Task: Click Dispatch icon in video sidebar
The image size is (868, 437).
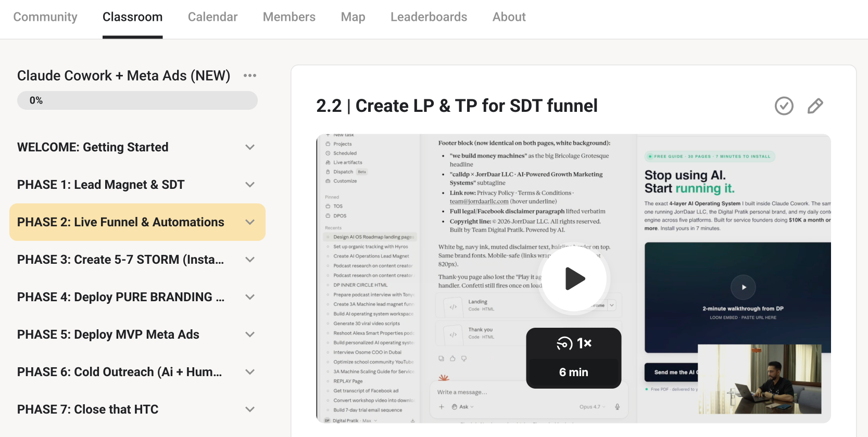Action: pos(328,172)
